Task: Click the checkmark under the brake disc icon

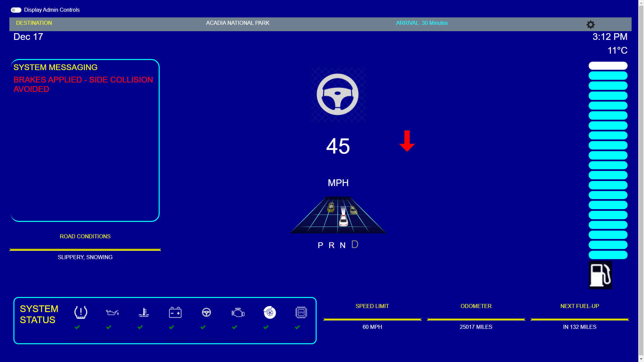Action: [x=266, y=327]
